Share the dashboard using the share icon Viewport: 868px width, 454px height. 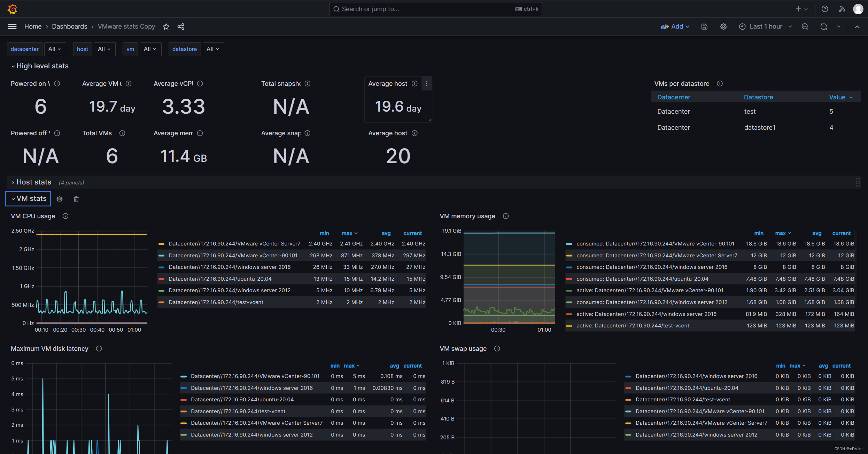(181, 27)
